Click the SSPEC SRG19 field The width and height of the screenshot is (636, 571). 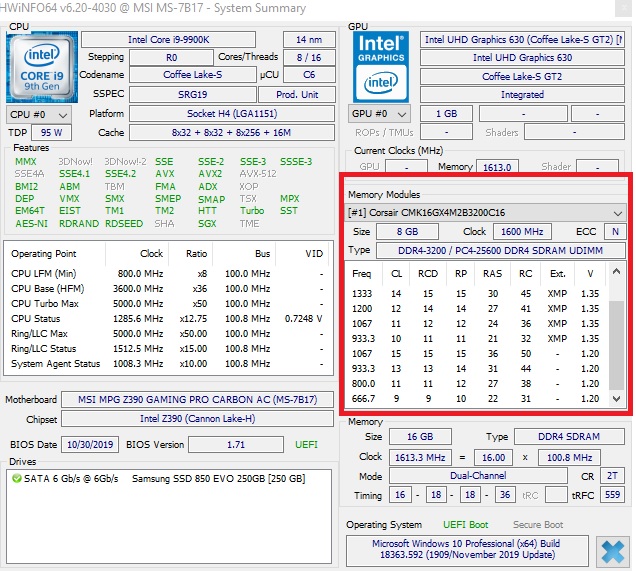(x=193, y=94)
